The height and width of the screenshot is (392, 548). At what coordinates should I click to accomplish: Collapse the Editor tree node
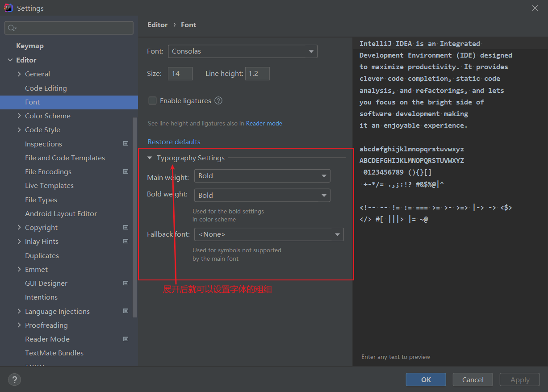click(10, 60)
